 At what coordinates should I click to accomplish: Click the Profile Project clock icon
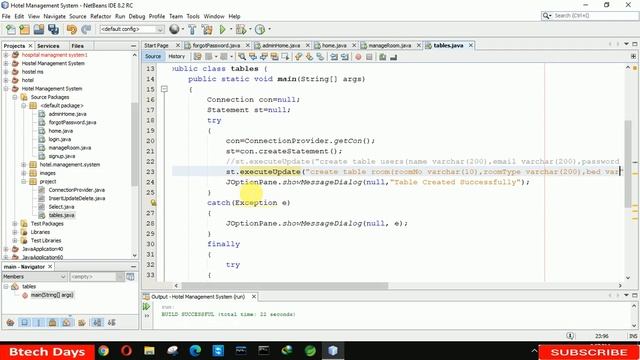click(260, 29)
